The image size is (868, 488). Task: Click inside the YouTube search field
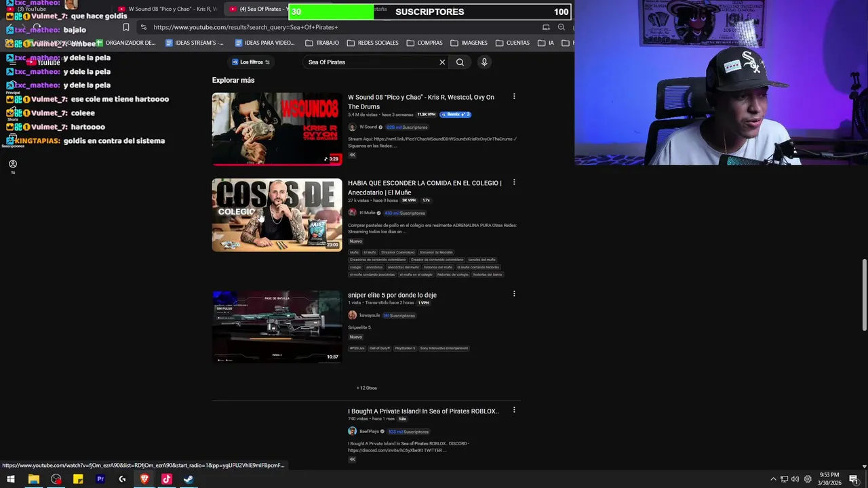coord(372,62)
